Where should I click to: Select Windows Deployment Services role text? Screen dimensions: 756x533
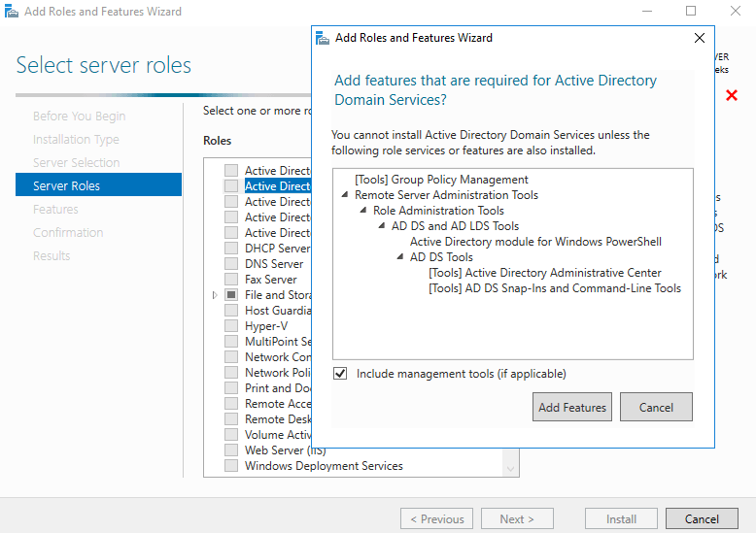point(324,466)
